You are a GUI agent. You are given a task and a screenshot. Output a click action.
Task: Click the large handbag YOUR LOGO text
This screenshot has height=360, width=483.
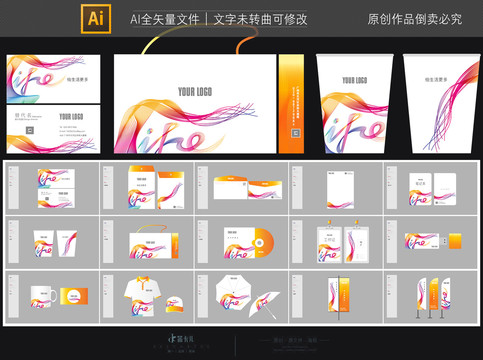coord(195,92)
